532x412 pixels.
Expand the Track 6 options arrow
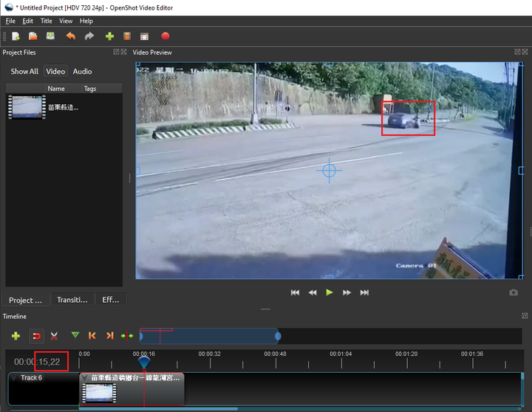pyautogui.click(x=15, y=378)
